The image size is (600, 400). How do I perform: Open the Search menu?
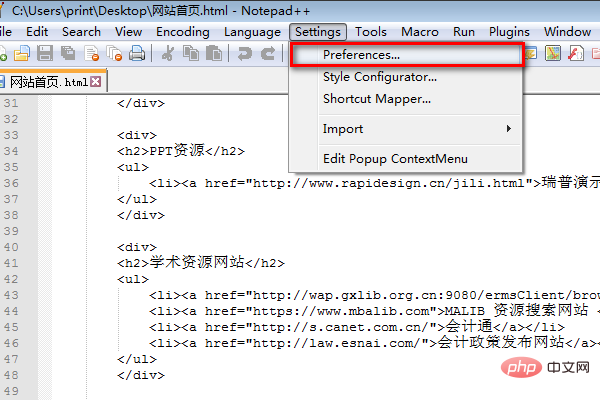tap(81, 32)
